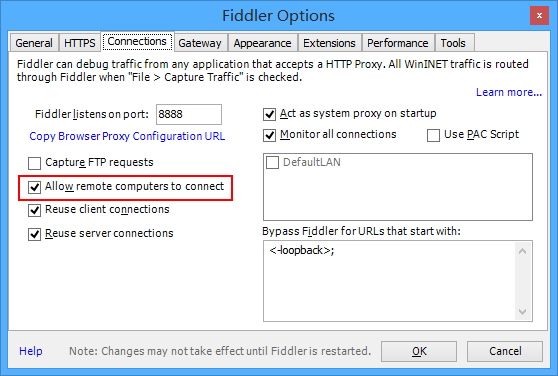Viewport: 558px width, 376px height.
Task: Click the Learn more link
Action: pos(509,92)
